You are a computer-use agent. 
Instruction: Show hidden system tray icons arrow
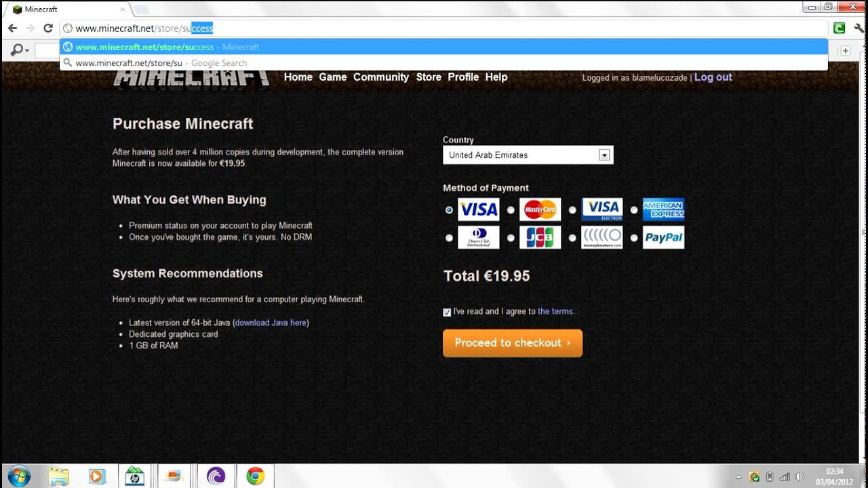pyautogui.click(x=738, y=476)
